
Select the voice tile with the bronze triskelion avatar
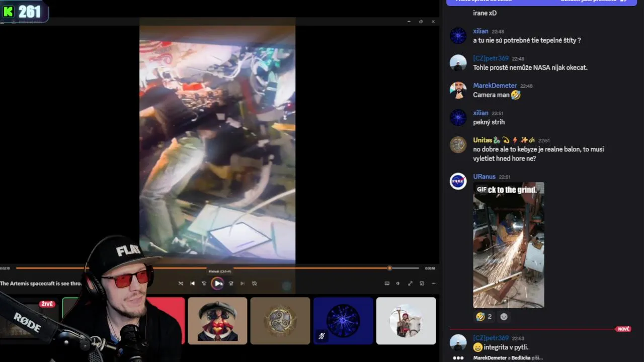click(280, 321)
